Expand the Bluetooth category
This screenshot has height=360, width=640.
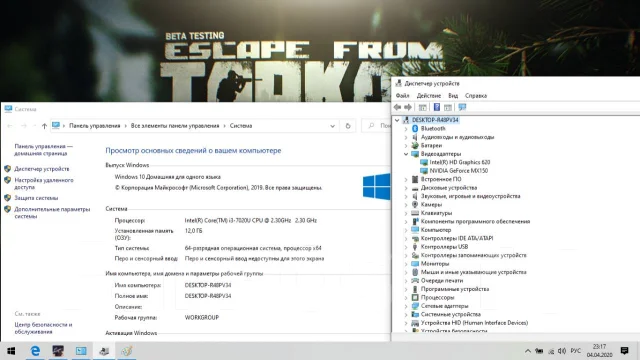[406, 129]
